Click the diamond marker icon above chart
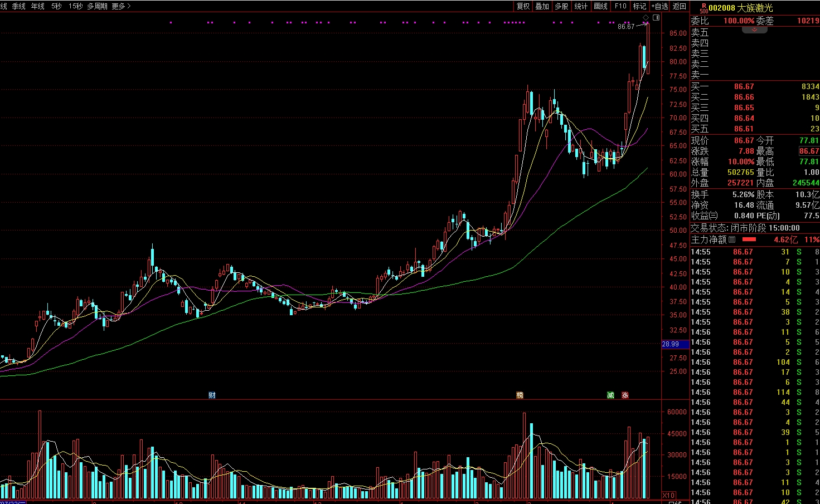The width and height of the screenshot is (820, 504). pos(646,18)
